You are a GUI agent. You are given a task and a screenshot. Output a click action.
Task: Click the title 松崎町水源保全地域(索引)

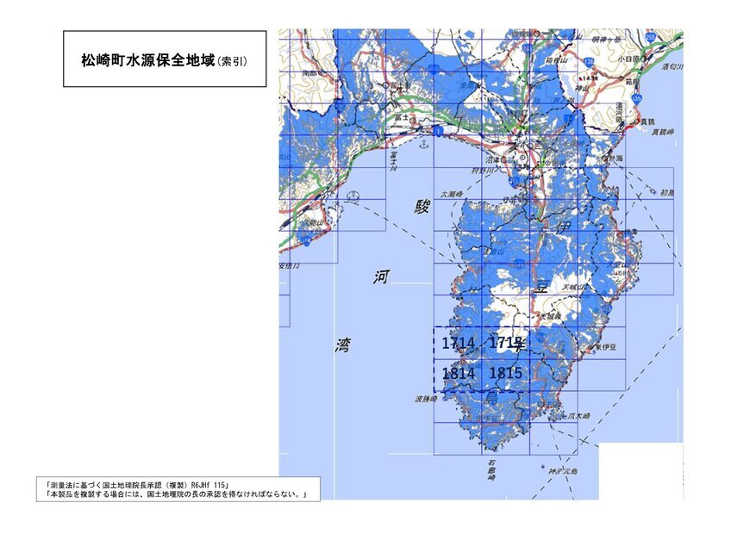pyautogui.click(x=164, y=60)
